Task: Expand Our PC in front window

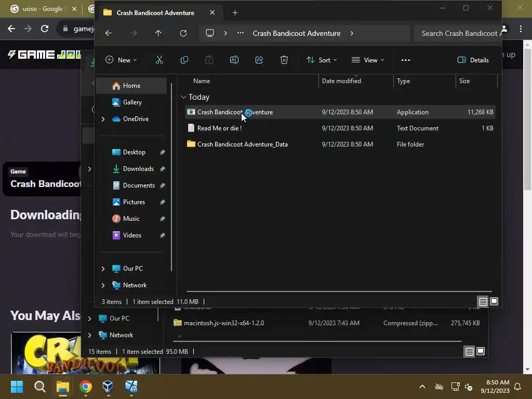Action: (103, 269)
